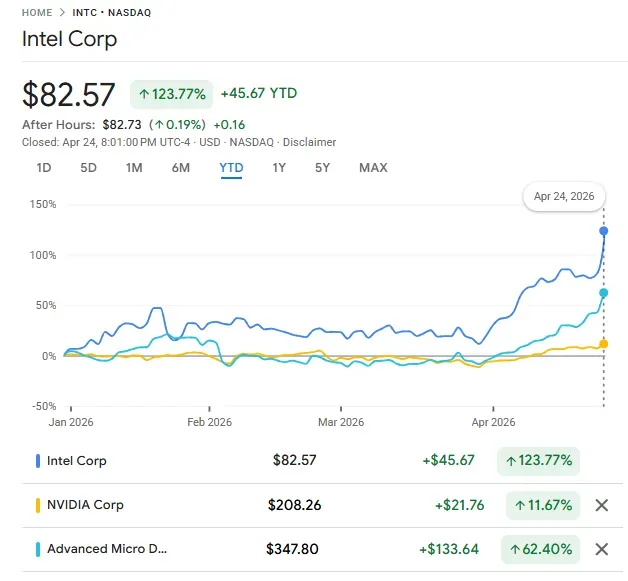Click AMD row 62.40% change badge
The width and height of the screenshot is (628, 581).
(x=540, y=549)
